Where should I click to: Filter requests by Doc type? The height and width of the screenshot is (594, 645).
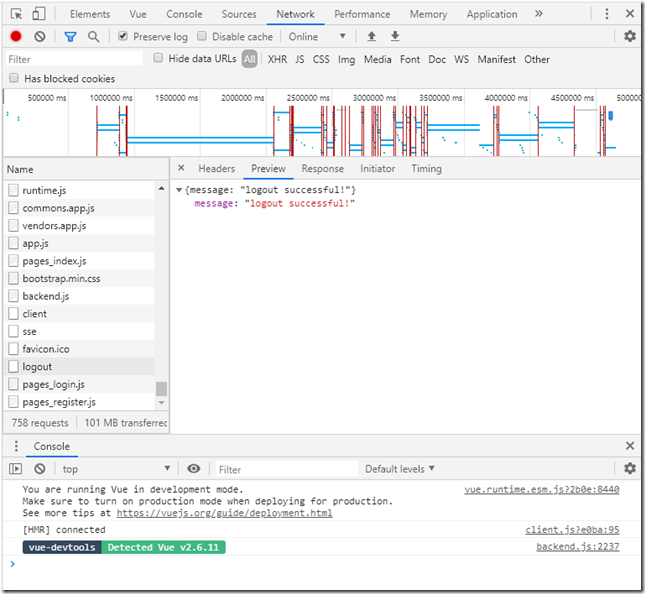437,59
